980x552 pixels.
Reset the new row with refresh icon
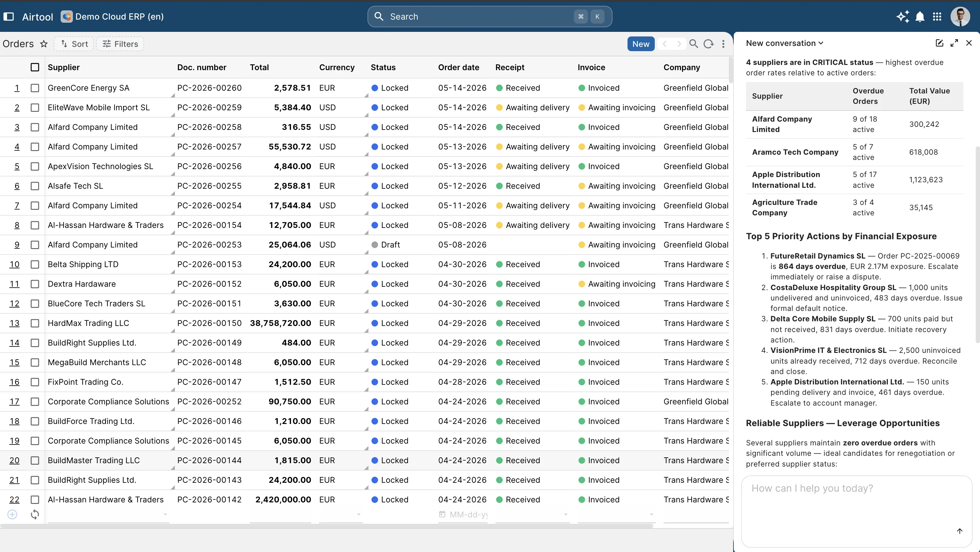(35, 514)
